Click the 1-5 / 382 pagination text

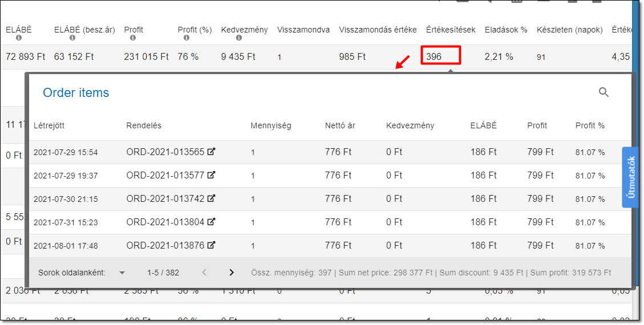[163, 273]
